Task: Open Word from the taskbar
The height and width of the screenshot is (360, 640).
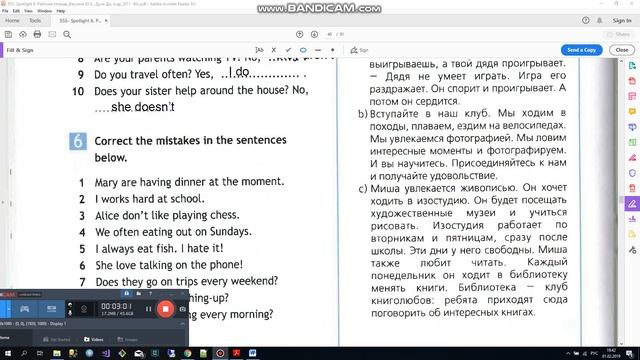Action: pyautogui.click(x=253, y=353)
